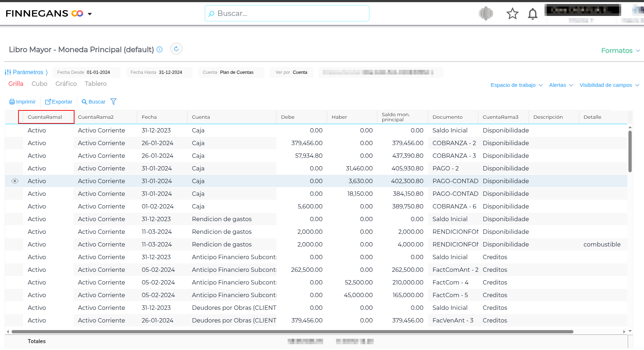Click the favorites star icon
Screen dimensions: 644x350
point(512,14)
